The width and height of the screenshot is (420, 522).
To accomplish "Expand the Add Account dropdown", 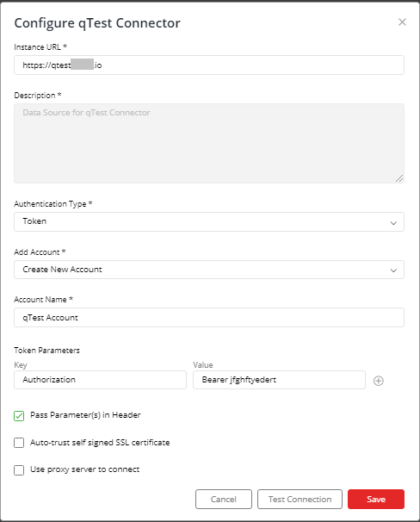I will pyautogui.click(x=209, y=270).
